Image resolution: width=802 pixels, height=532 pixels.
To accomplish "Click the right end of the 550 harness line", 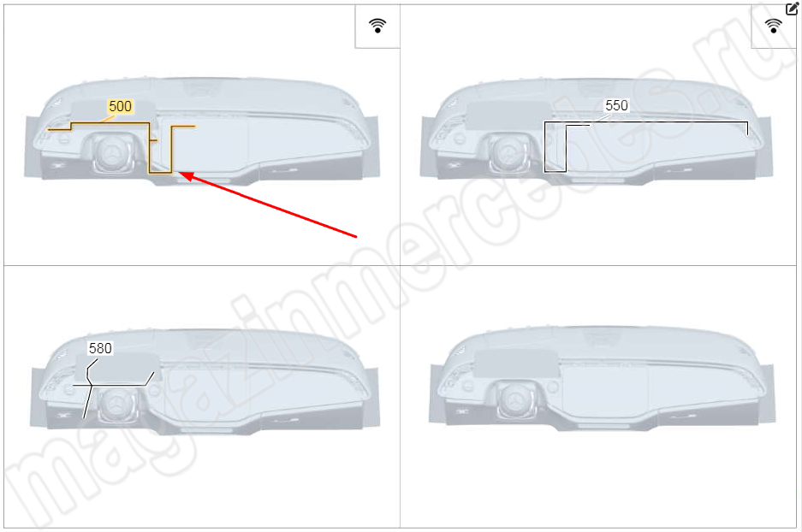I will [x=748, y=127].
